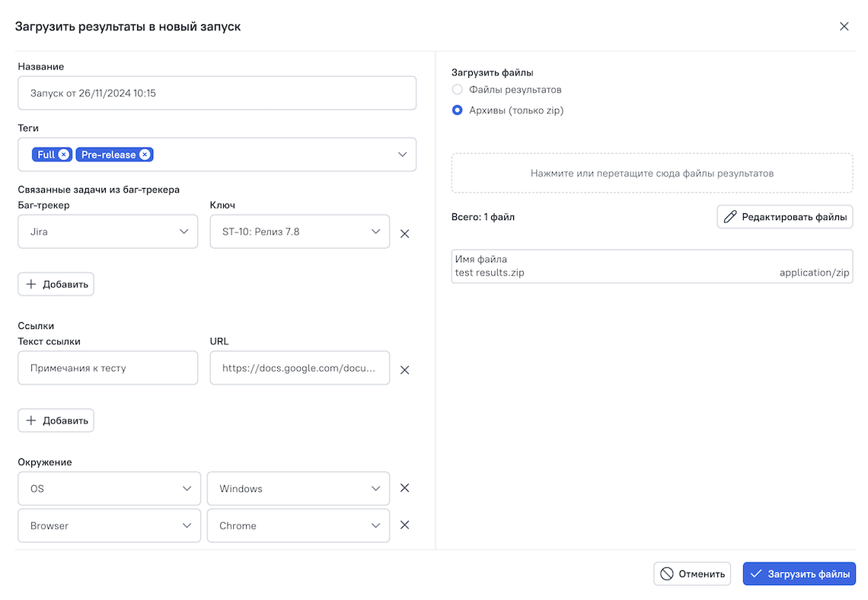This screenshot has width=868, height=600.
Task: Open the Windows value dropdown
Action: pyautogui.click(x=298, y=489)
